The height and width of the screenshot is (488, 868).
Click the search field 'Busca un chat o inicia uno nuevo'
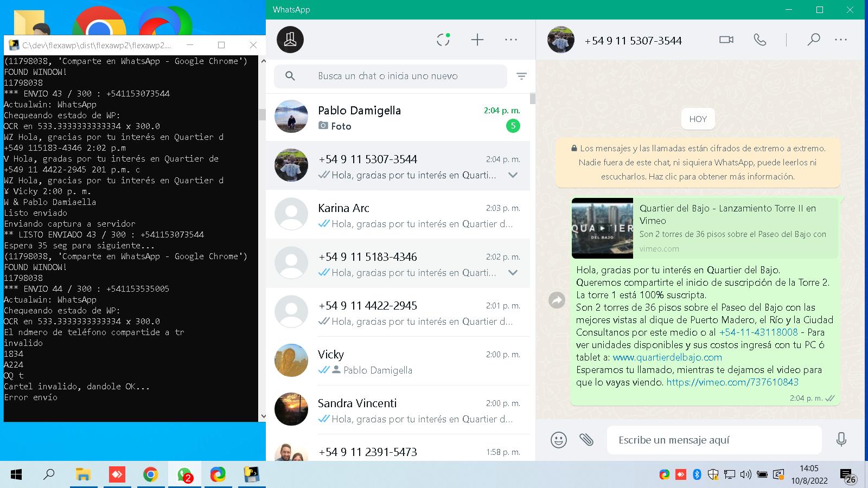(x=391, y=76)
